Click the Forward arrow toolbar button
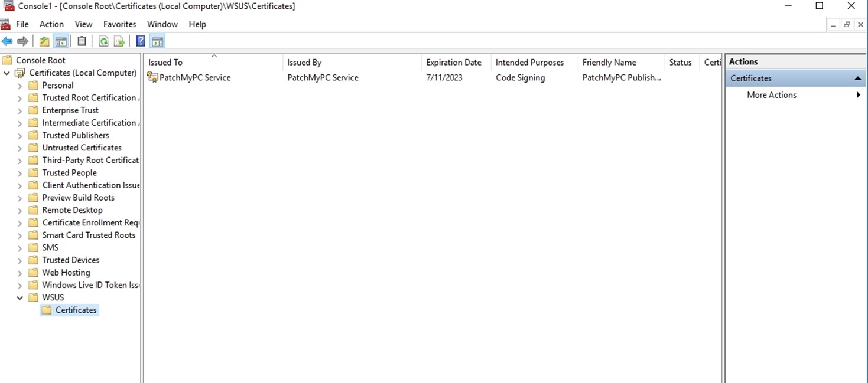The height and width of the screenshot is (383, 868). 22,41
